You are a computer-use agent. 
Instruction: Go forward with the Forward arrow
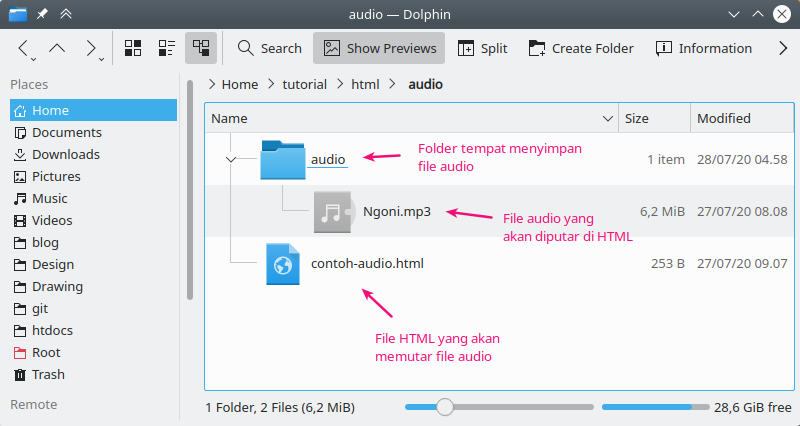tap(90, 48)
